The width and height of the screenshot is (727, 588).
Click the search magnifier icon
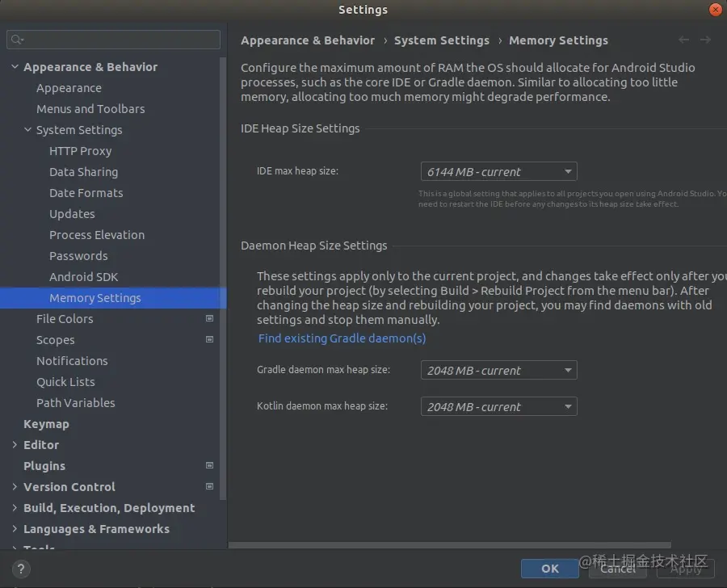click(17, 40)
